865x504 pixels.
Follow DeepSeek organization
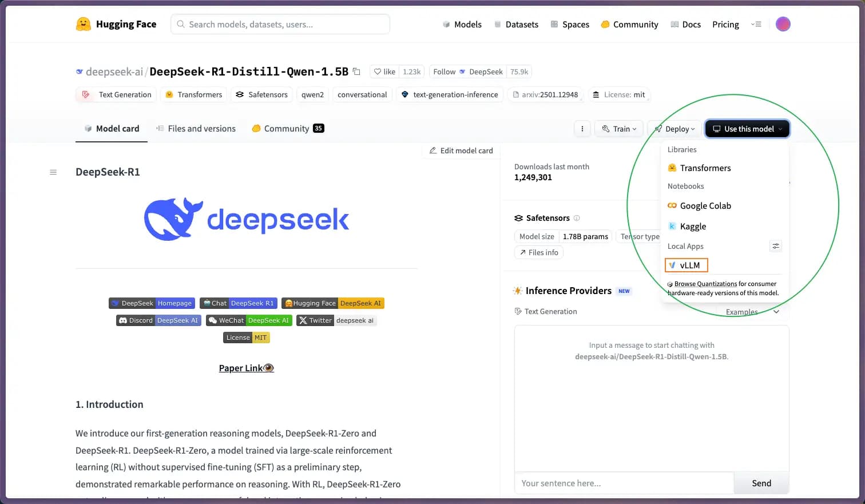[468, 72]
